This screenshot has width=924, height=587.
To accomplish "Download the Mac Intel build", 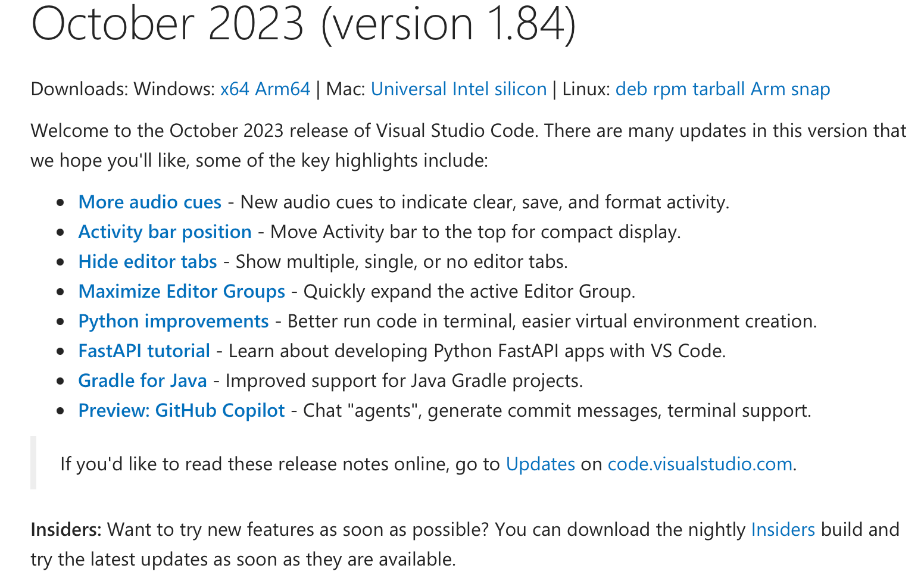I will pyautogui.click(x=470, y=89).
